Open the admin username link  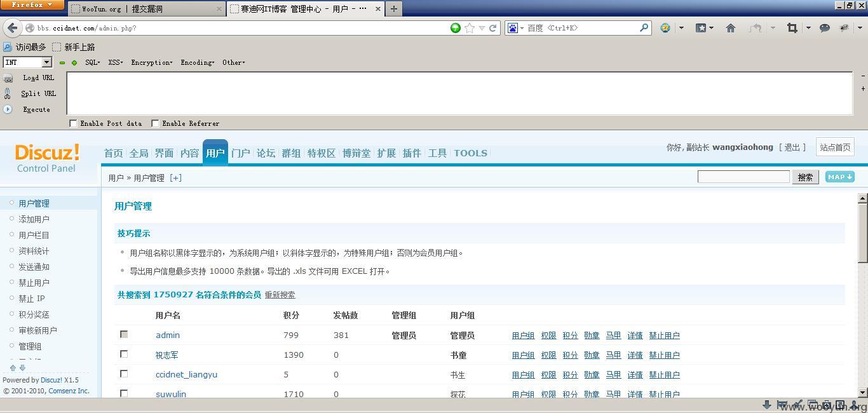tap(168, 335)
